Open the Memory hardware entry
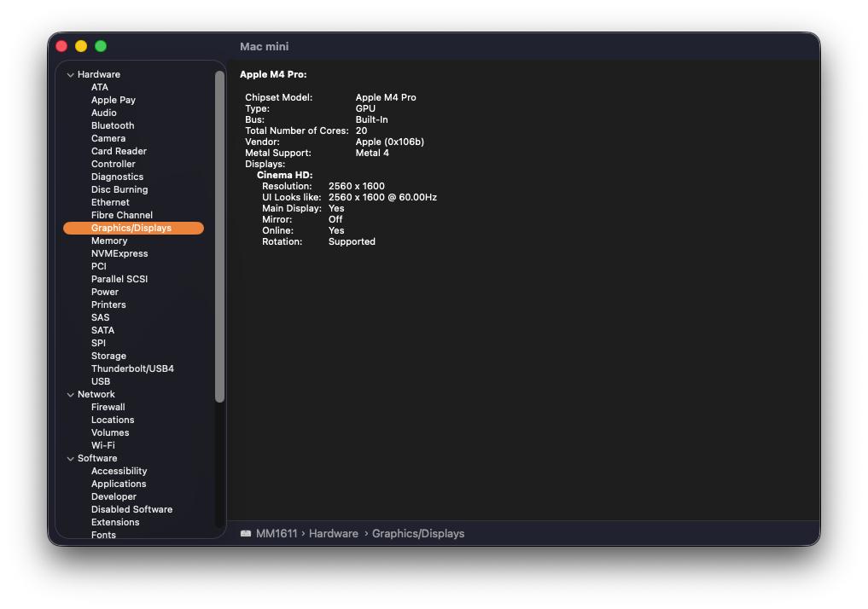868x609 pixels. (x=109, y=241)
